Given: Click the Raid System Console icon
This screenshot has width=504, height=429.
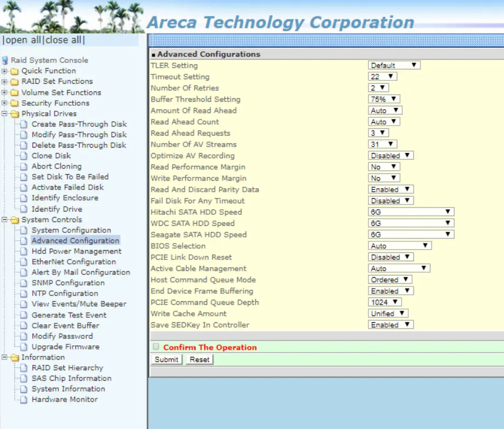Looking at the screenshot, I should point(6,60).
